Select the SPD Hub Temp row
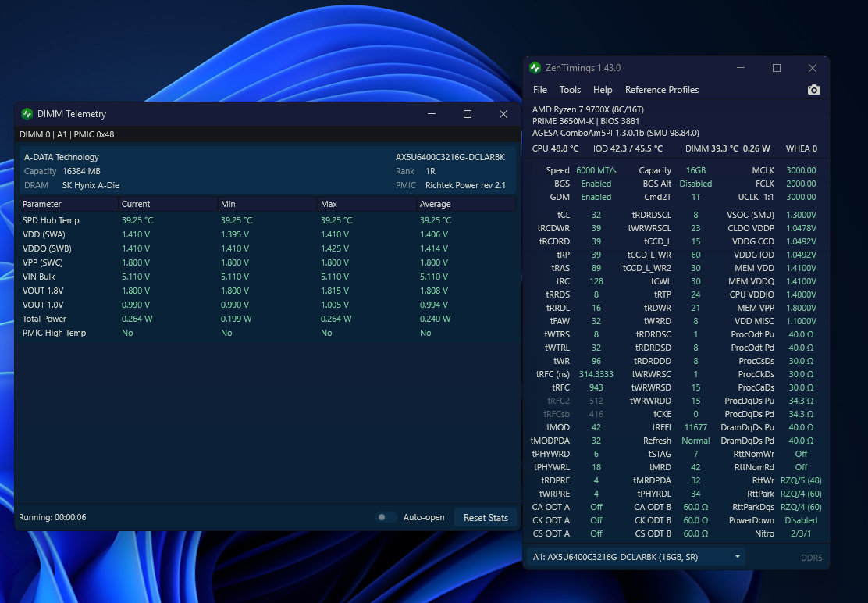Screen dimensions: 868x603 tap(268, 220)
